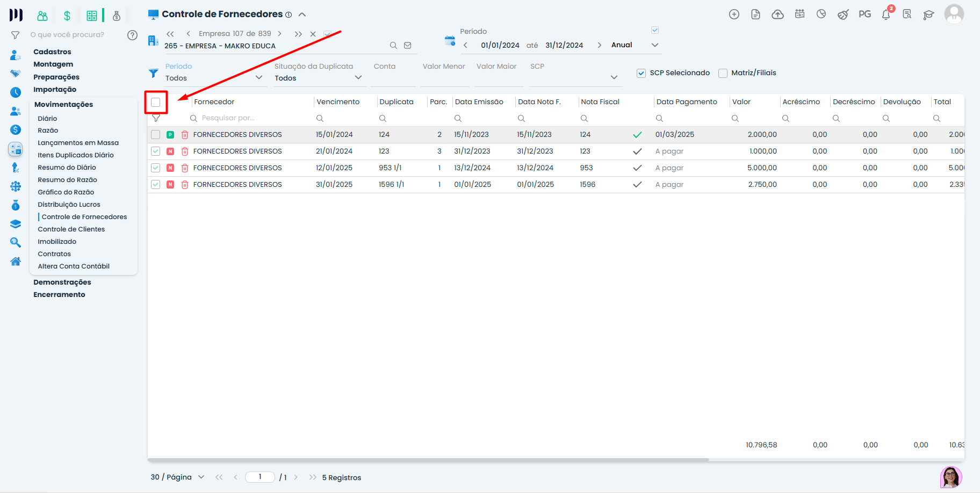This screenshot has height=493, width=980.
Task: Expand the Anual period type dropdown
Action: click(654, 45)
